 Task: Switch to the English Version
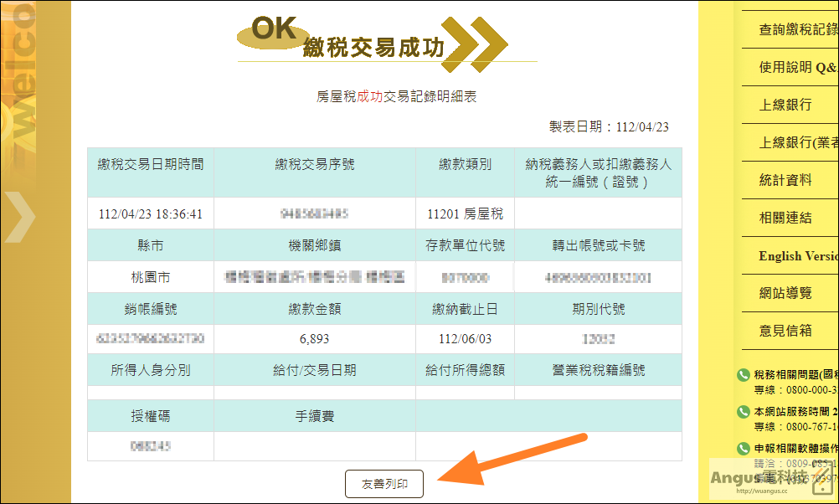[x=798, y=255]
